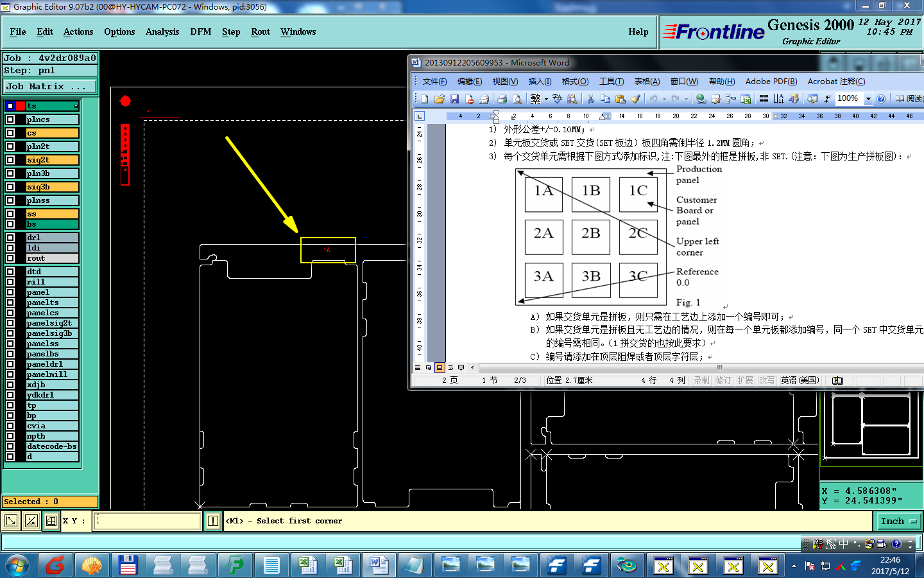Insert hyperlink using the globe icon
Viewport: 924px width, 578px height.
(x=701, y=99)
